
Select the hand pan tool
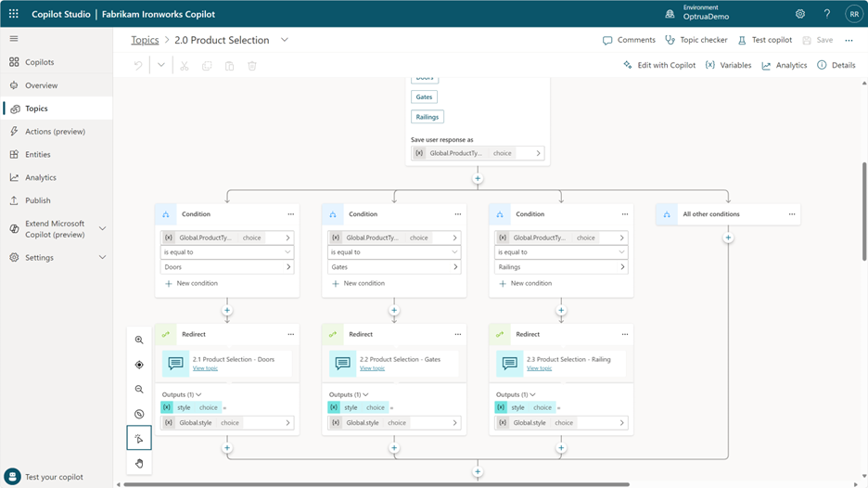[x=139, y=463]
